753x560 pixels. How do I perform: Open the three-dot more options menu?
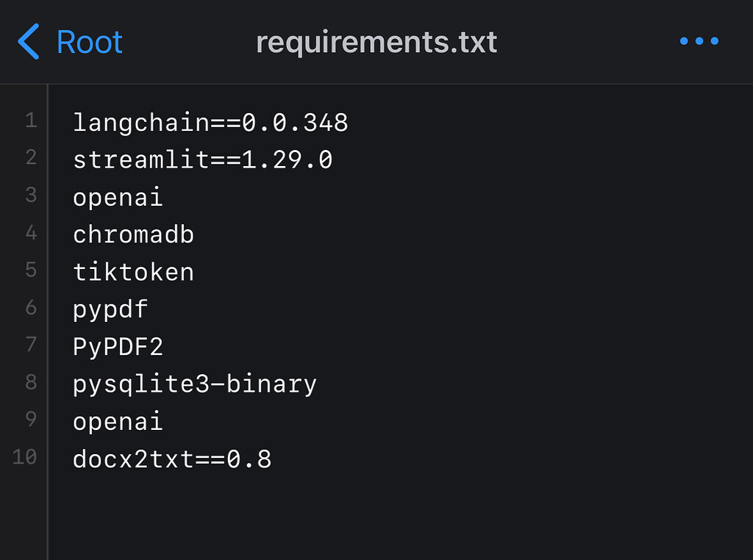pyautogui.click(x=699, y=41)
